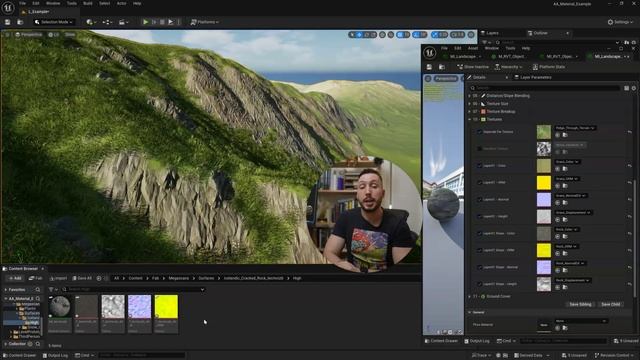Click Save All in Content Browser
Screen dimensions: 640x360
[82, 278]
